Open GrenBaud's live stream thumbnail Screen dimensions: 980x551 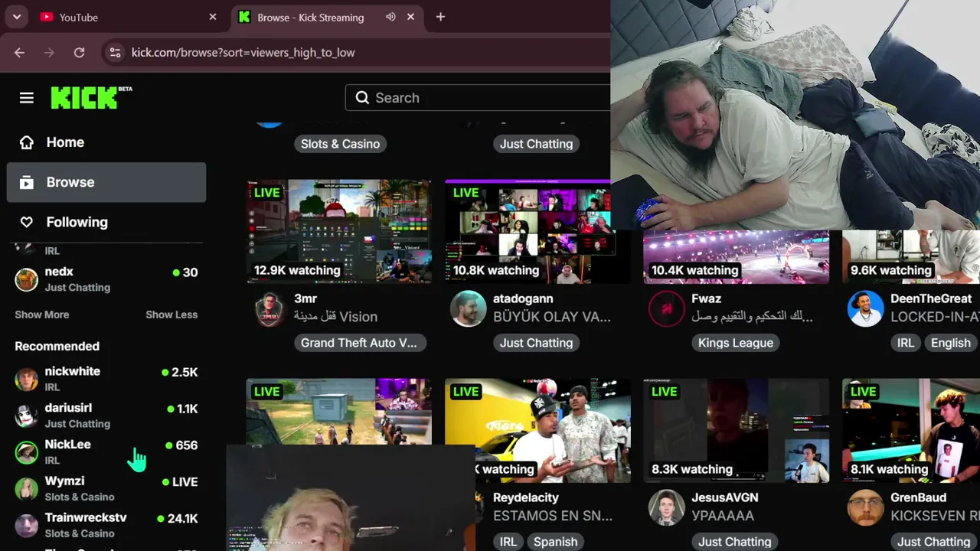[x=911, y=431]
